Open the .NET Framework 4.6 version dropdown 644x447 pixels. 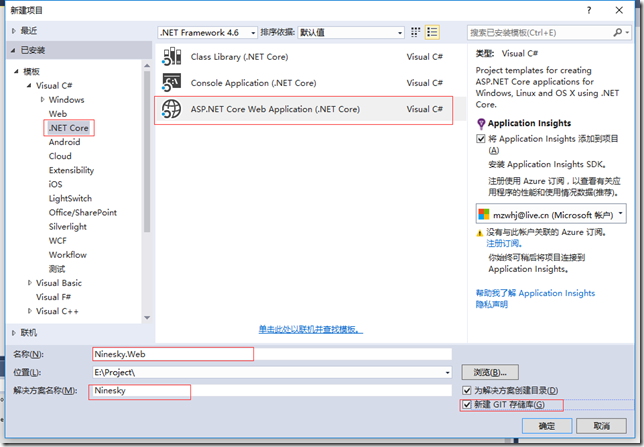[x=253, y=33]
